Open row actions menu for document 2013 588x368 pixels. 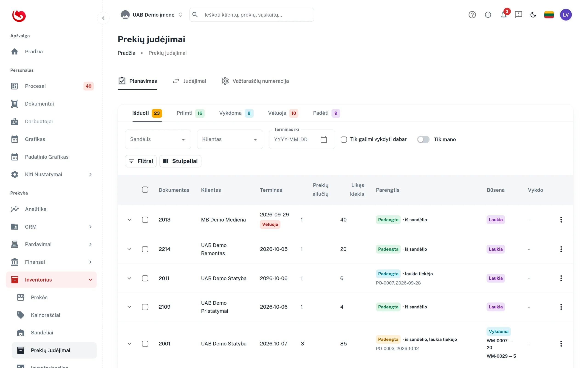click(561, 220)
